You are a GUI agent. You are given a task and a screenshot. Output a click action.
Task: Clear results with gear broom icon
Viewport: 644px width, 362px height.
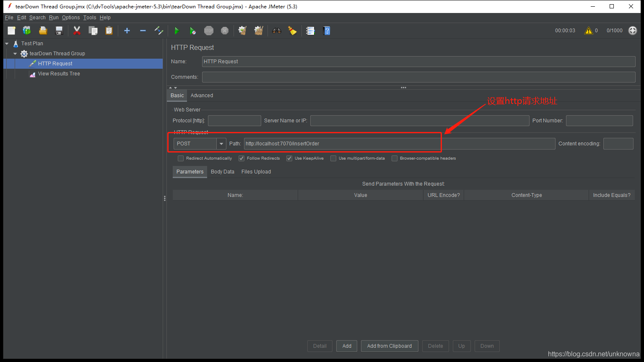pyautogui.click(x=242, y=31)
